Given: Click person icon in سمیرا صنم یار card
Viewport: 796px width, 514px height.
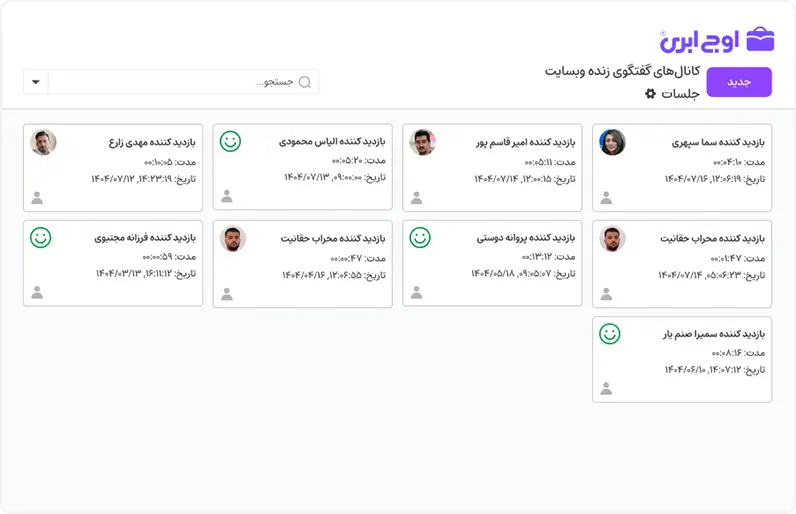Looking at the screenshot, I should coord(606,389).
